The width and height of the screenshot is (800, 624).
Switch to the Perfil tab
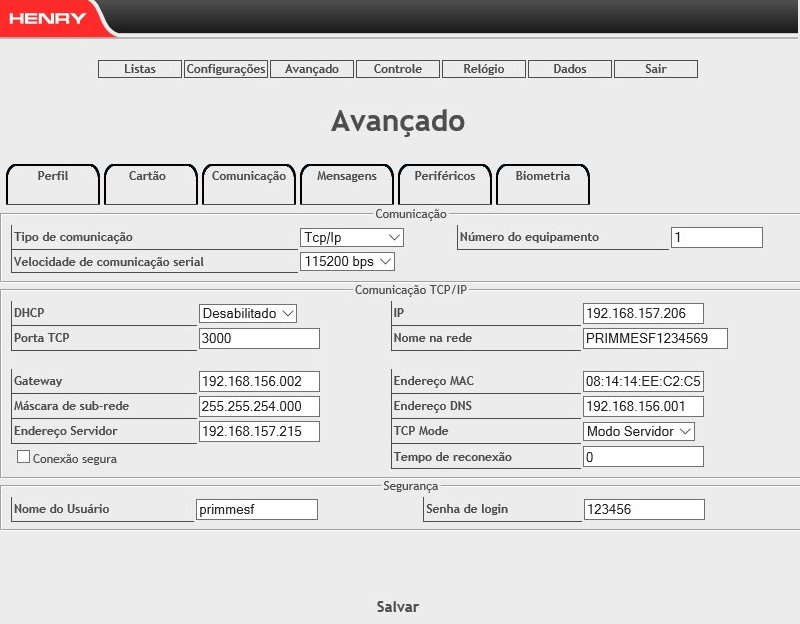tap(53, 177)
